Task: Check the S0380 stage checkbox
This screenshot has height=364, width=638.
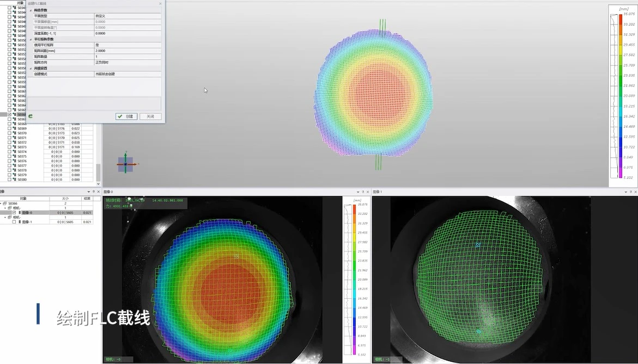Action: click(9, 180)
